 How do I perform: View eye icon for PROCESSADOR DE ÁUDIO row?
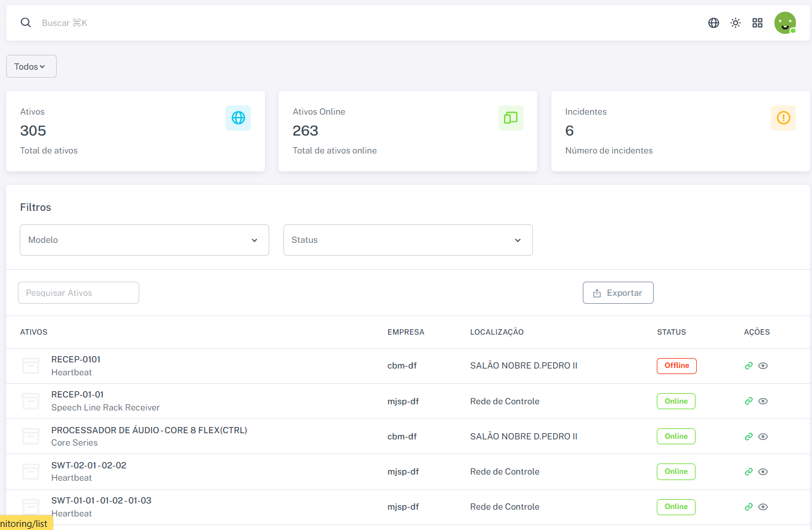[x=763, y=436]
